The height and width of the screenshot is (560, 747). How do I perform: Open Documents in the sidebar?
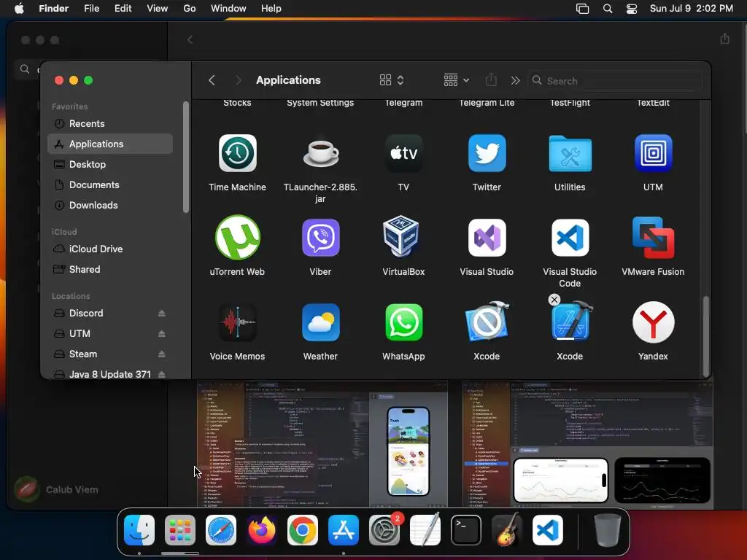110,184
